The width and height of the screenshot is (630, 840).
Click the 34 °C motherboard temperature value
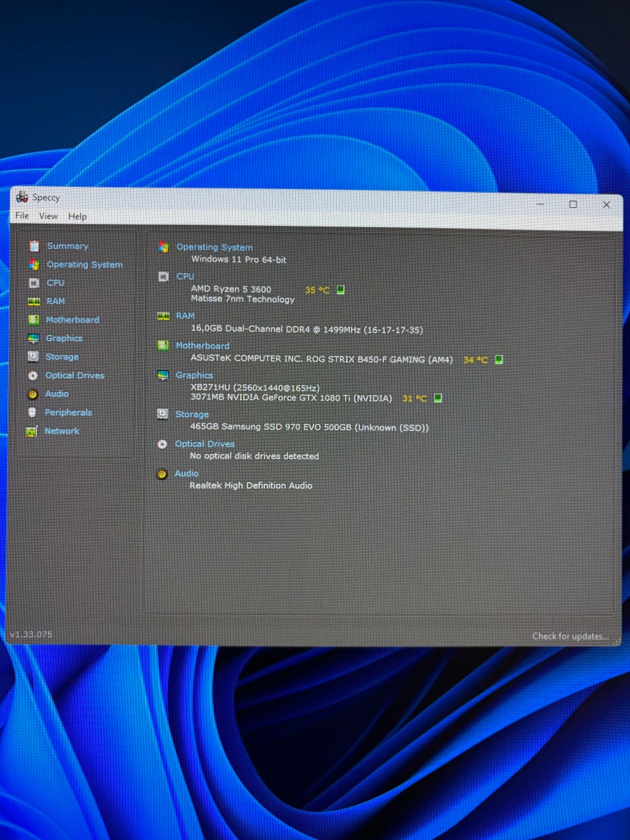(475, 360)
